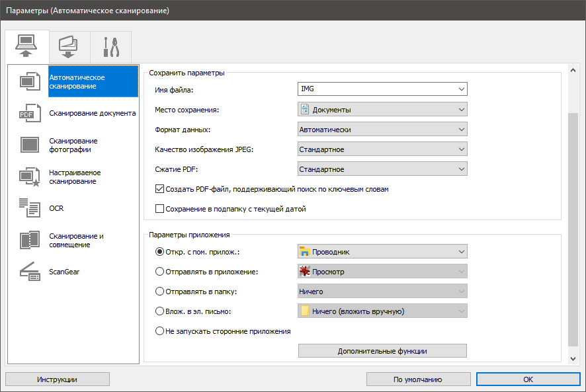The width and height of the screenshot is (586, 392).
Task: Uncheck the searchable PDF-файл creation checkbox
Action: 159,189
